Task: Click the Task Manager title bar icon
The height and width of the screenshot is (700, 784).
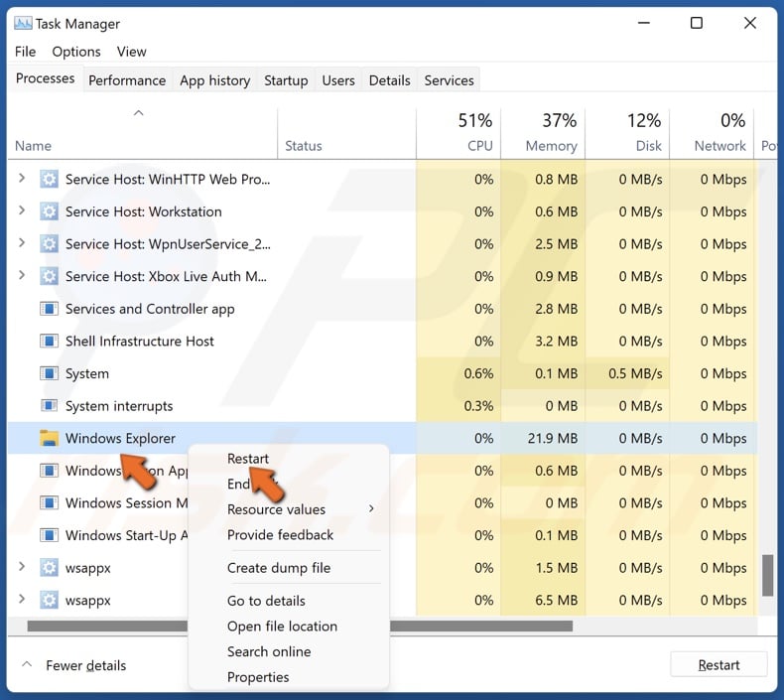Action: pyautogui.click(x=23, y=23)
